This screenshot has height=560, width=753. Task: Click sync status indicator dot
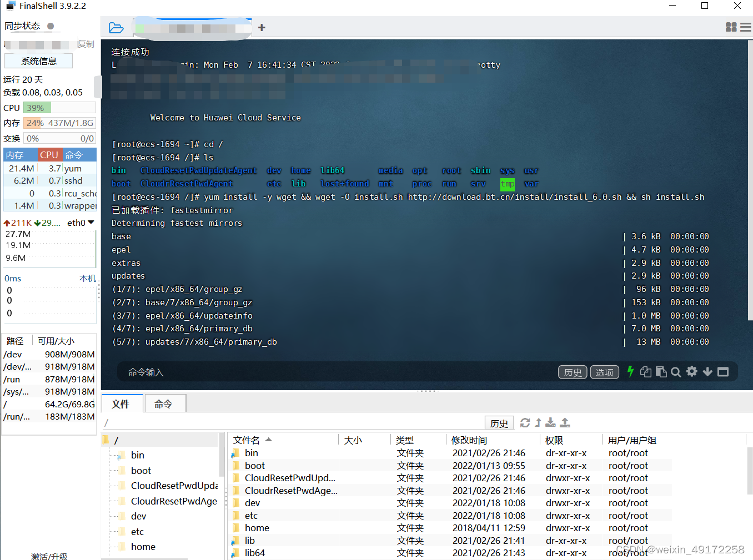click(x=51, y=26)
